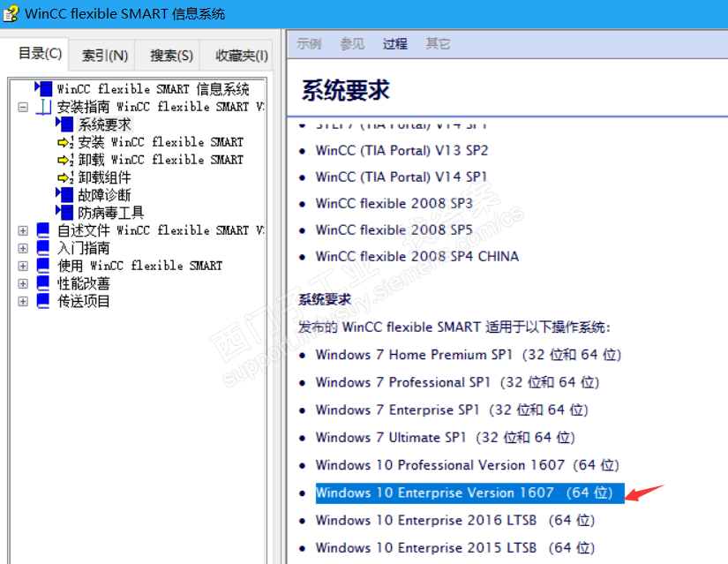This screenshot has width=728, height=564.
Task: Expand the 自述文件 WinCC flexible SMART node
Action: click(23, 230)
